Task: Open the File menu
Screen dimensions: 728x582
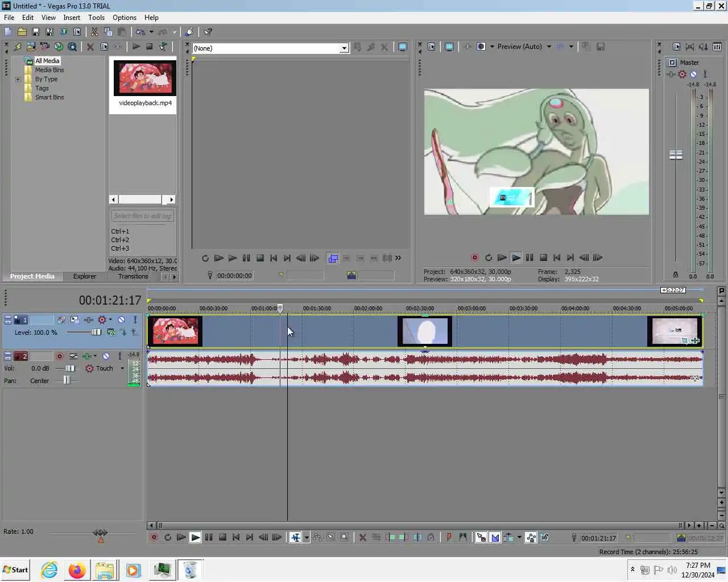Action: [9, 18]
